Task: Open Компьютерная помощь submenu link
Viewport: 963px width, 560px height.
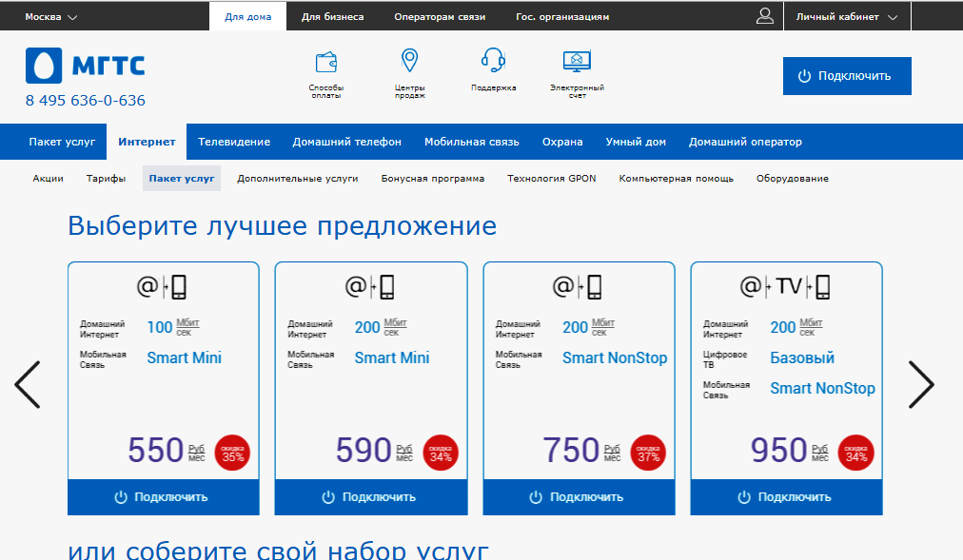Action: click(677, 179)
